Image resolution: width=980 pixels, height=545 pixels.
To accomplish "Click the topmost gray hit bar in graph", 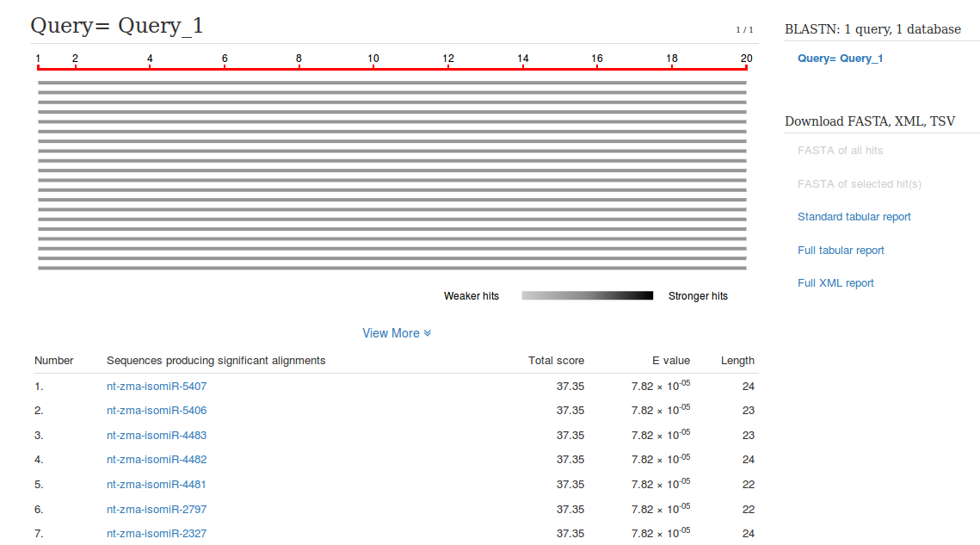I will coord(391,83).
